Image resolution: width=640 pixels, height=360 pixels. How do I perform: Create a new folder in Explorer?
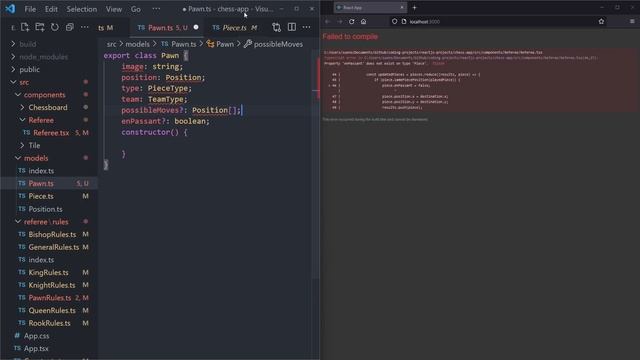tap(40, 27)
